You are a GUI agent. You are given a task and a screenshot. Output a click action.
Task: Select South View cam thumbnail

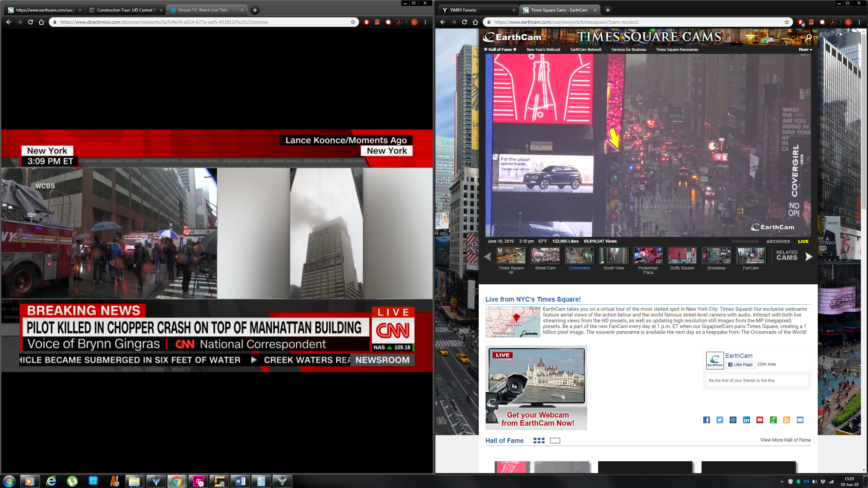pyautogui.click(x=614, y=256)
